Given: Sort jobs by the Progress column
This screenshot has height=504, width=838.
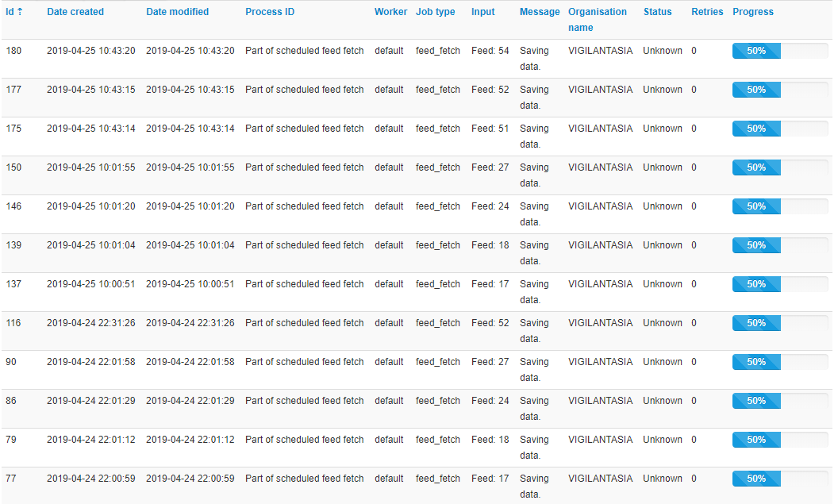Looking at the screenshot, I should click(x=752, y=11).
